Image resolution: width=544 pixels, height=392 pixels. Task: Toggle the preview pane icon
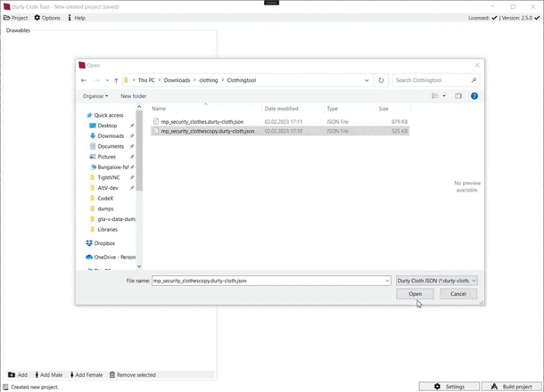pos(458,96)
